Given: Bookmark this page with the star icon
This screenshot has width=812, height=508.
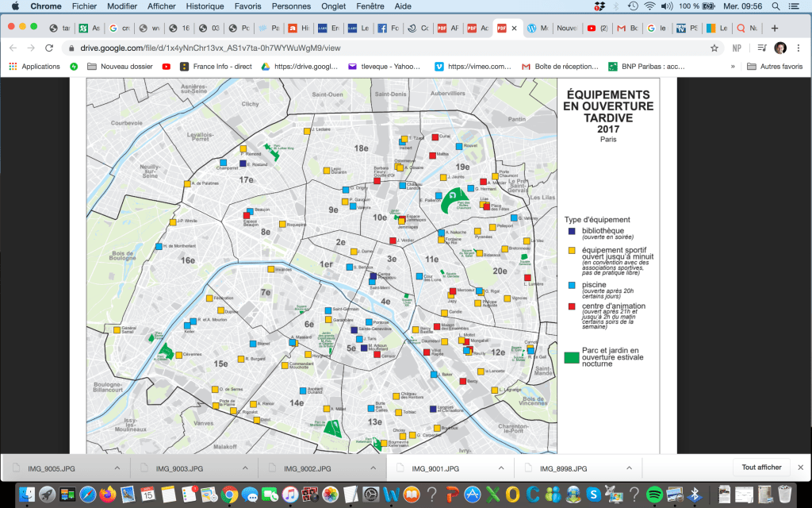Looking at the screenshot, I should [x=714, y=48].
